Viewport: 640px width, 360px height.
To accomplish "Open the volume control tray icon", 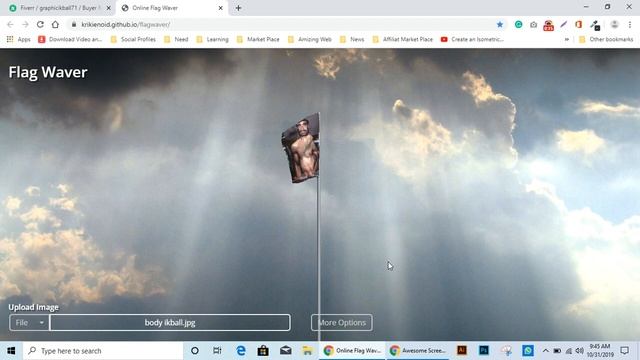I will (580, 351).
